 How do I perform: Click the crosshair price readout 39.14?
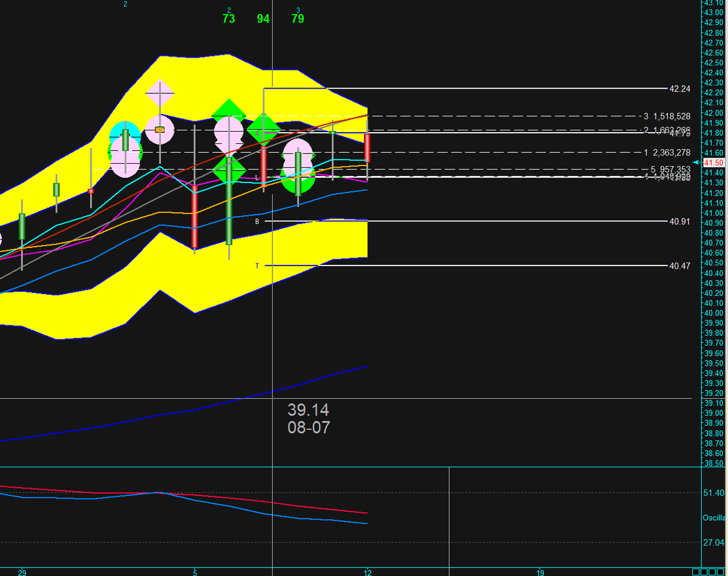tap(308, 410)
